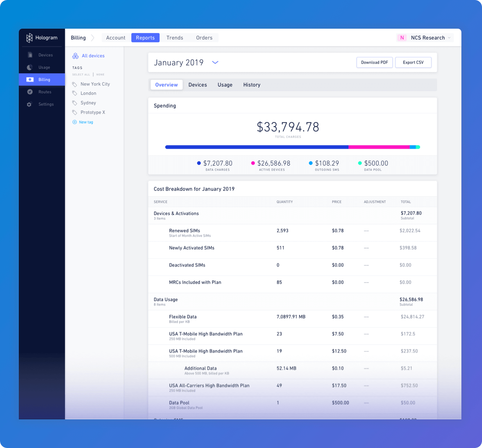This screenshot has width=482, height=448.
Task: Select the Overview sub-tab
Action: point(166,85)
